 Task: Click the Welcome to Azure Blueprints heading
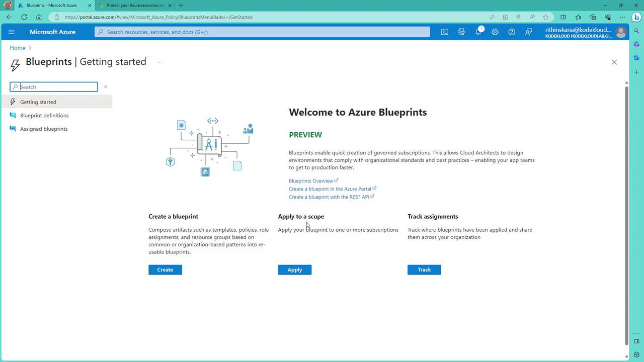click(358, 112)
